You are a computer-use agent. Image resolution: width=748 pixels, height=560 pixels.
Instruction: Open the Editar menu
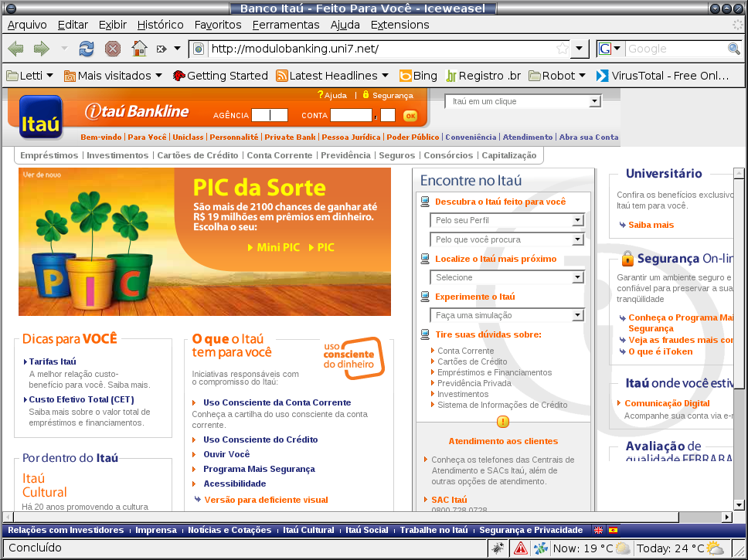coord(73,25)
